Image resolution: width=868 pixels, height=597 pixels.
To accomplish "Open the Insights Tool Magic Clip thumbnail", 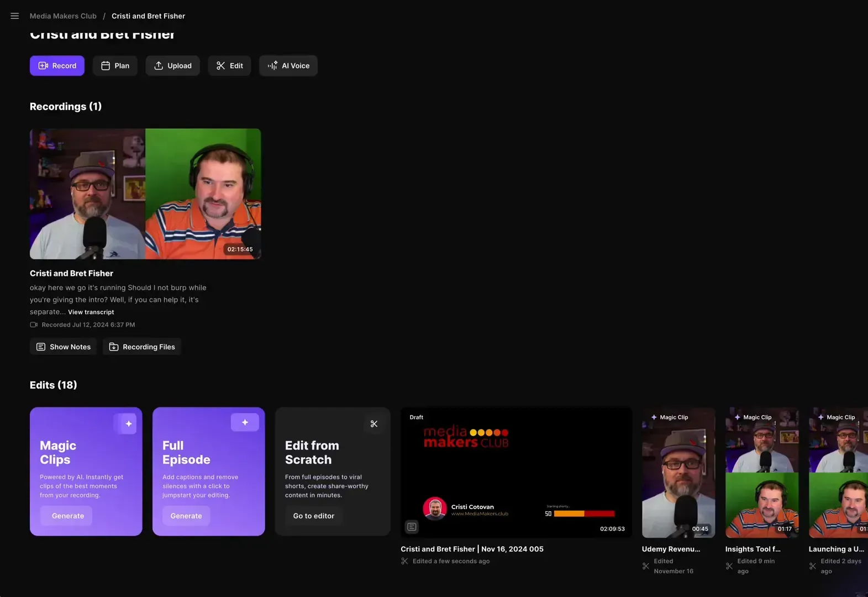I will pos(762,473).
